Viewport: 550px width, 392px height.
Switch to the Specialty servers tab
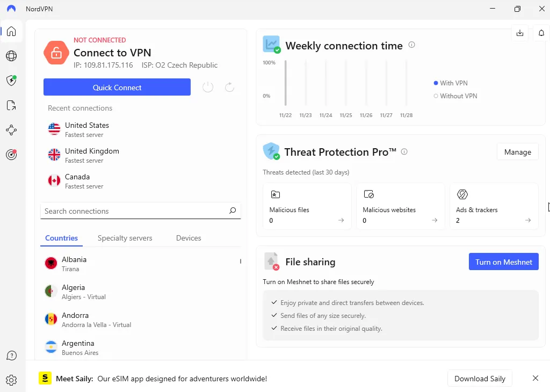coord(125,238)
